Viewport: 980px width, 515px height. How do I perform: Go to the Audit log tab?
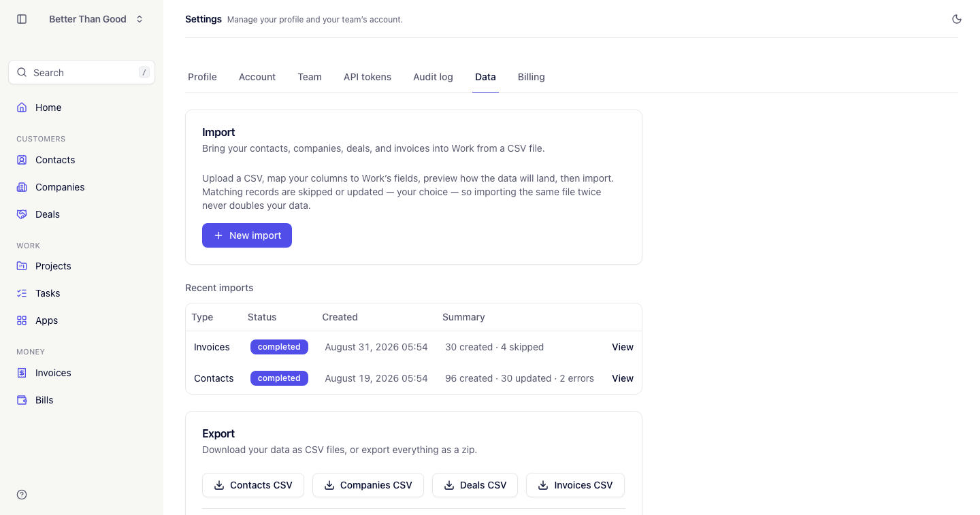(x=433, y=77)
